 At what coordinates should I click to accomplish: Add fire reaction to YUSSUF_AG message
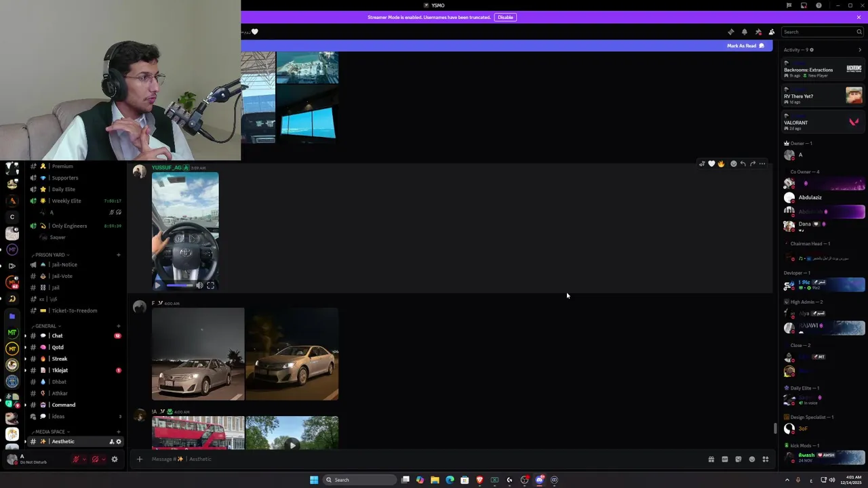click(x=721, y=163)
